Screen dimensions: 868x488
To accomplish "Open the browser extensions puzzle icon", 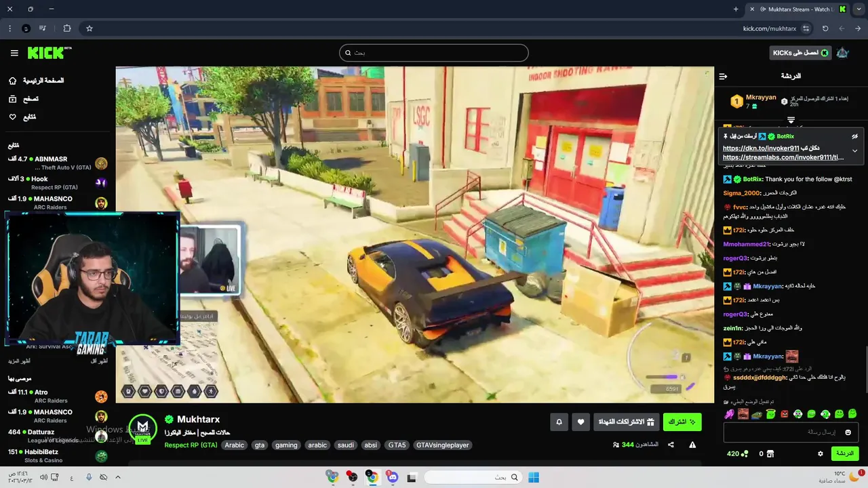I will [67, 28].
